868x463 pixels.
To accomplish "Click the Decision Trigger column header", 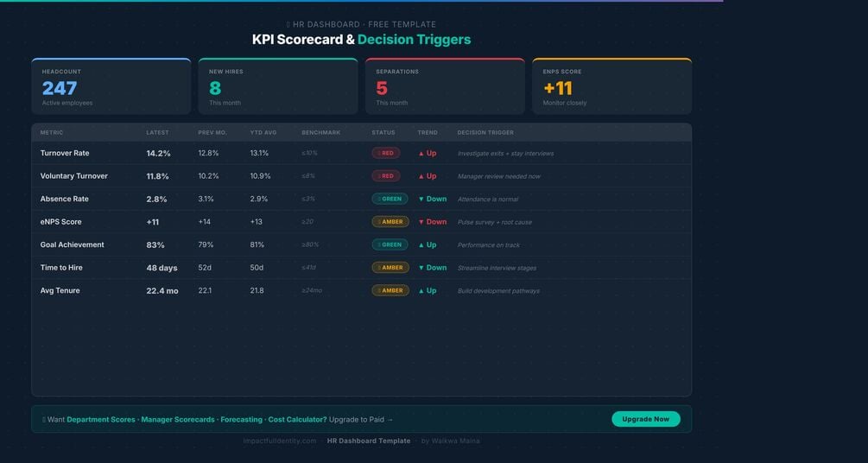I will click(485, 133).
